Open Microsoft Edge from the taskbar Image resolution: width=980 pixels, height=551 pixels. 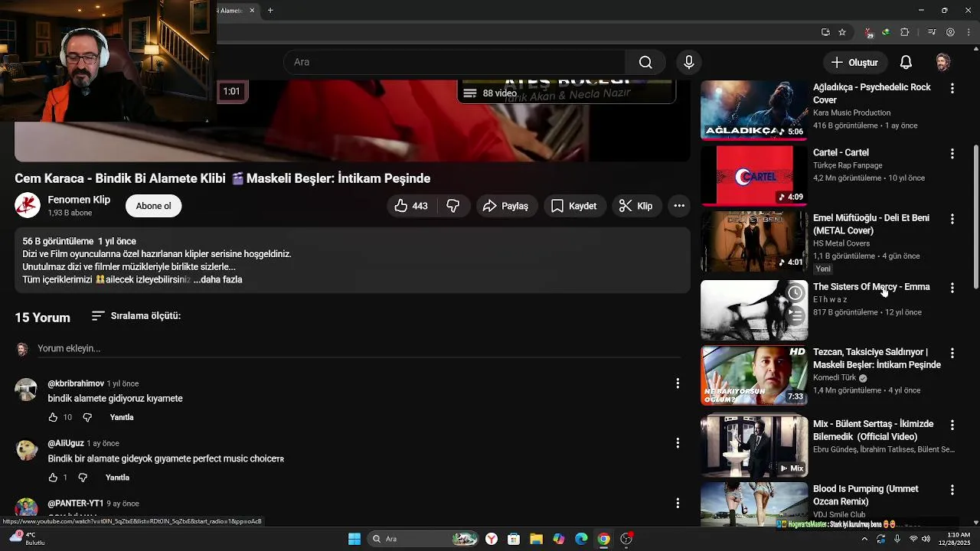pyautogui.click(x=581, y=539)
